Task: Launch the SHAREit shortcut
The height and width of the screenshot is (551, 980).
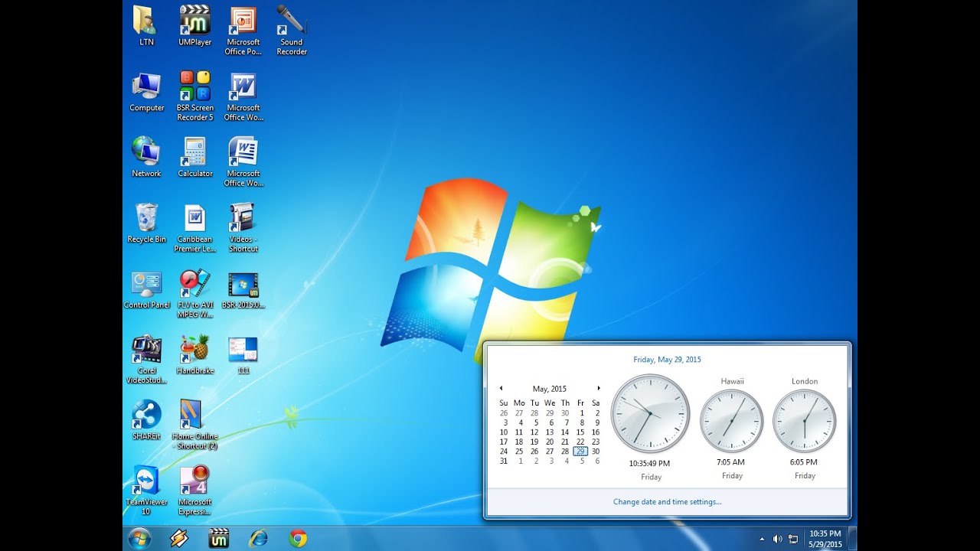Action: coord(146,420)
